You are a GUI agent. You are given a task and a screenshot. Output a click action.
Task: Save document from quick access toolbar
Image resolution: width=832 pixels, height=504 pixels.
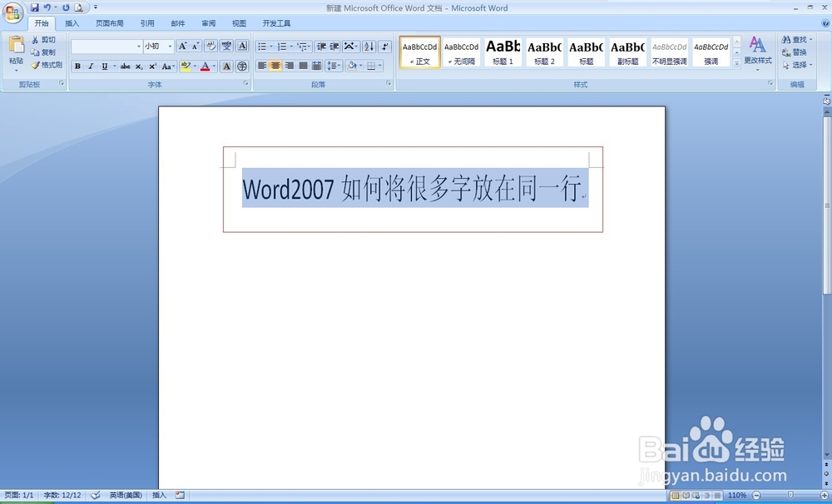[35, 7]
